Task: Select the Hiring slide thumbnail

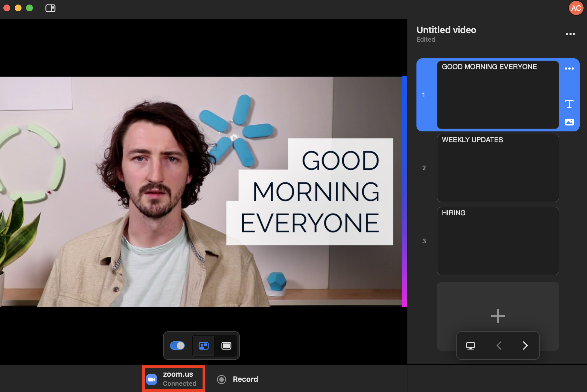Action: point(498,241)
